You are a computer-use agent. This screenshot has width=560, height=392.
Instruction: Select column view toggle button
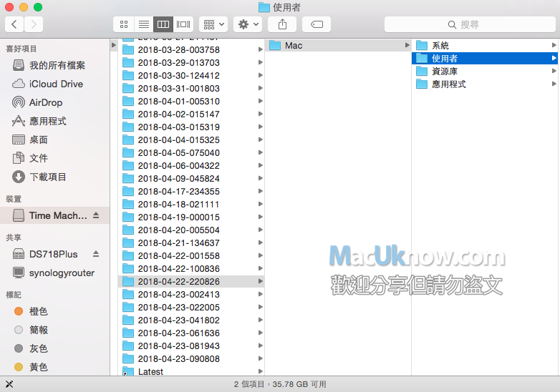[x=163, y=24]
